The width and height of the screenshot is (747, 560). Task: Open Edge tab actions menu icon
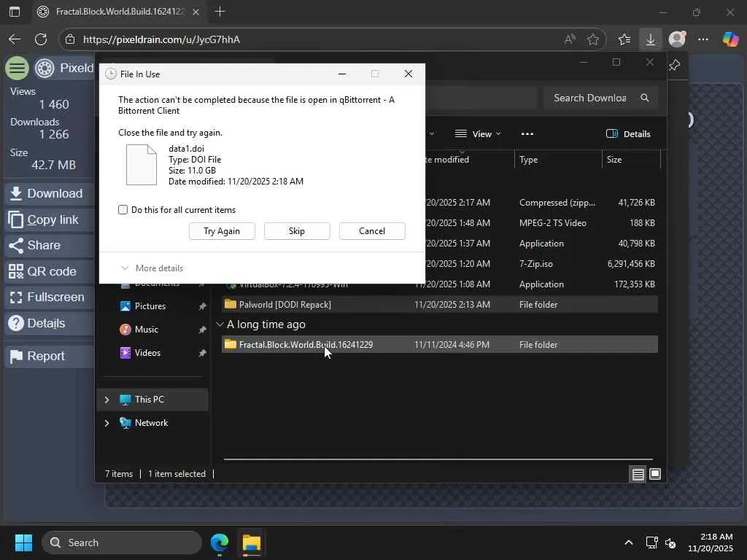pyautogui.click(x=15, y=12)
